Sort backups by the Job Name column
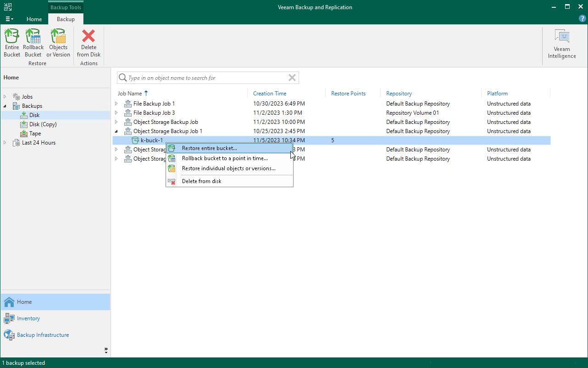Screen dimensions: 588x368 click(x=130, y=93)
